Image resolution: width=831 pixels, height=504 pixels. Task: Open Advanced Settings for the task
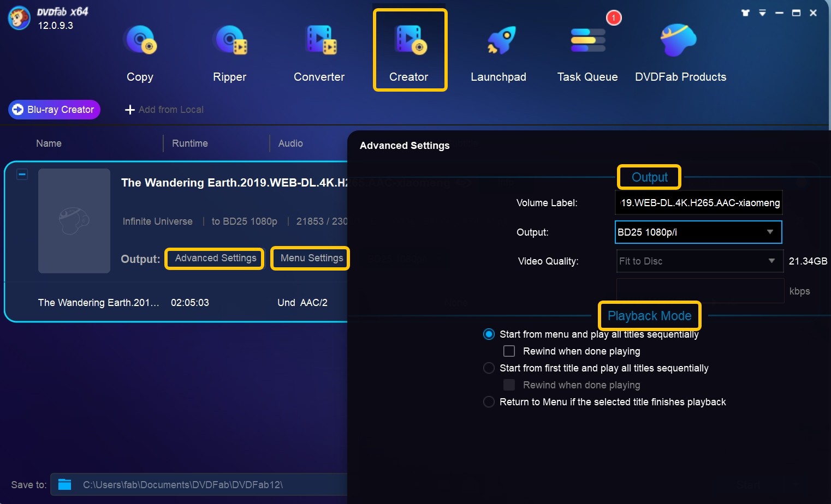click(x=215, y=258)
